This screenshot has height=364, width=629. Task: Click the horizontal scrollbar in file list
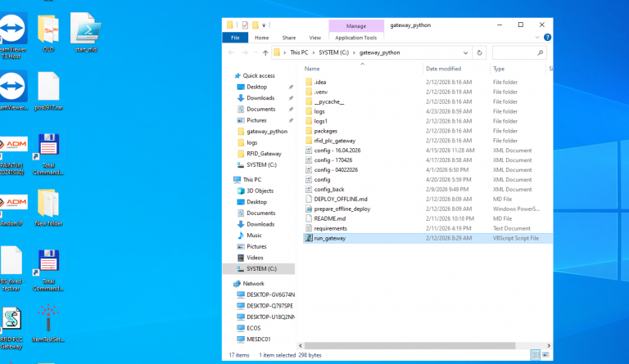410,345
